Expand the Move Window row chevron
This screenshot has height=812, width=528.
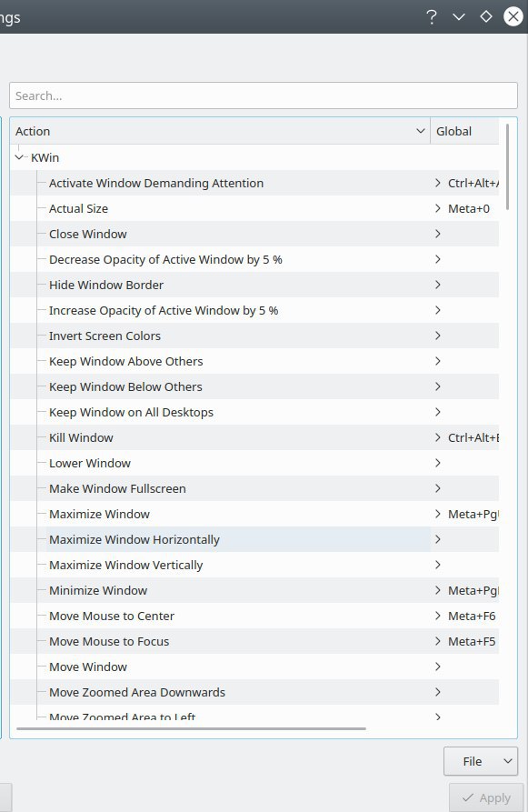pyautogui.click(x=438, y=667)
